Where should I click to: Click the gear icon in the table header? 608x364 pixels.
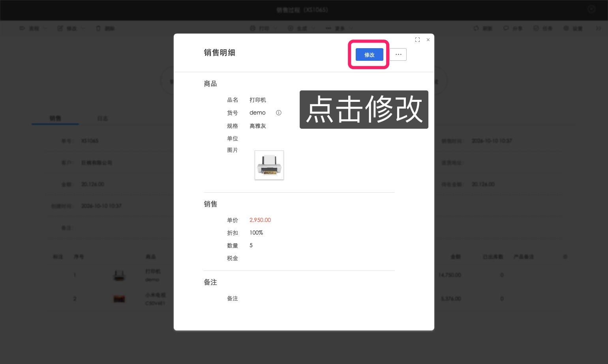tap(565, 257)
